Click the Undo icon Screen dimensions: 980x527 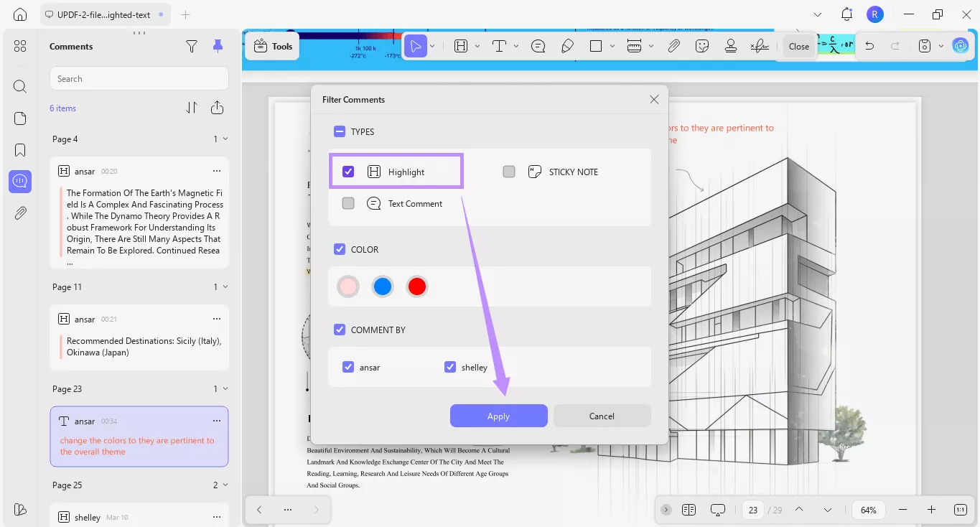tap(869, 45)
